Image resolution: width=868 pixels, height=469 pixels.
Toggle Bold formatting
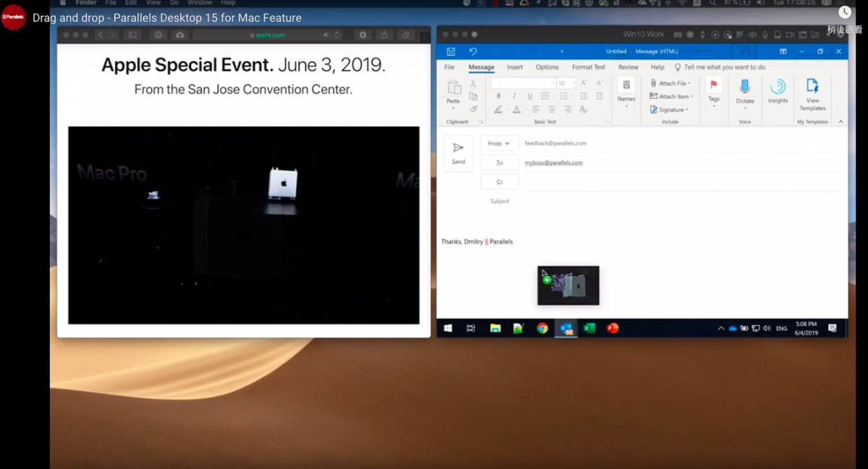498,96
